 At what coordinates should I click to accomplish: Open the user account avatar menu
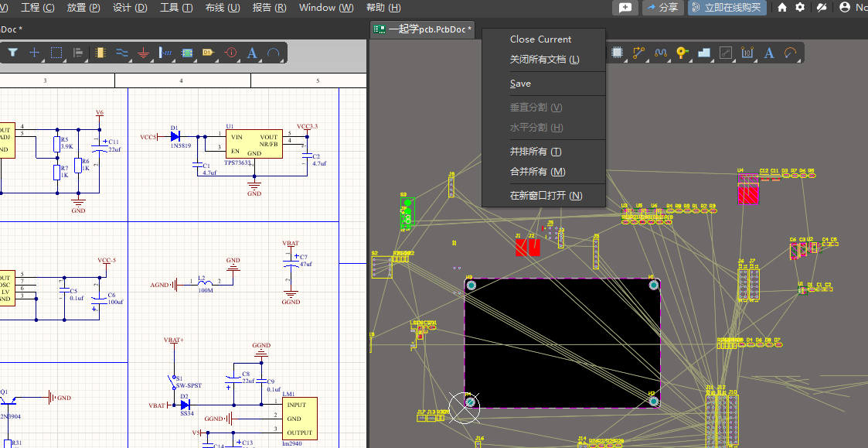[845, 7]
